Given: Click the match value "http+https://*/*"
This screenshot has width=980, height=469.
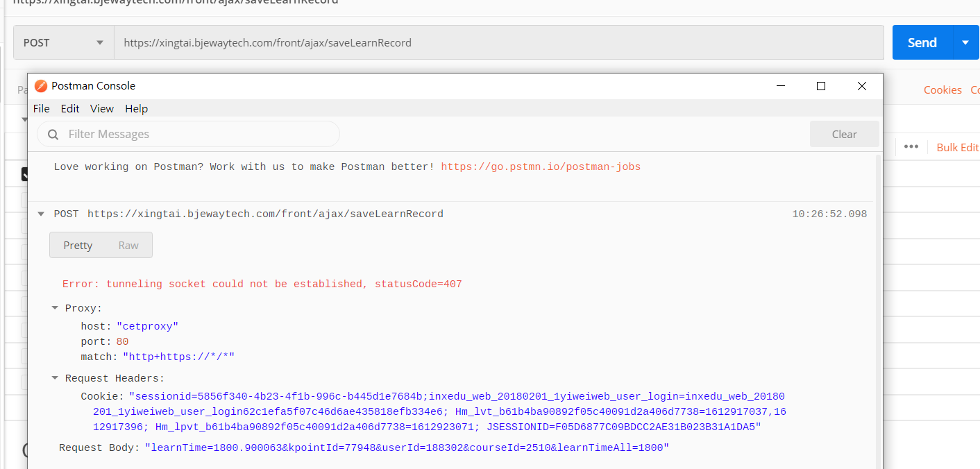Looking at the screenshot, I should tap(179, 357).
